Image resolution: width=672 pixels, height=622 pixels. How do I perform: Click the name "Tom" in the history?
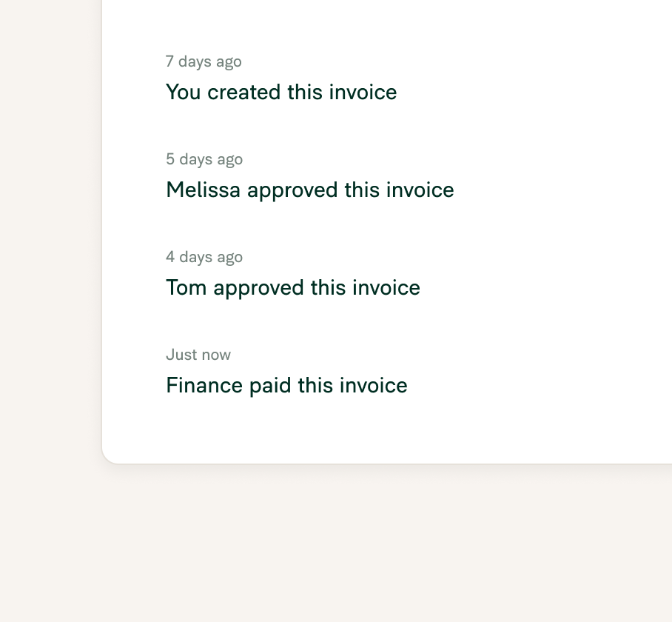187,287
